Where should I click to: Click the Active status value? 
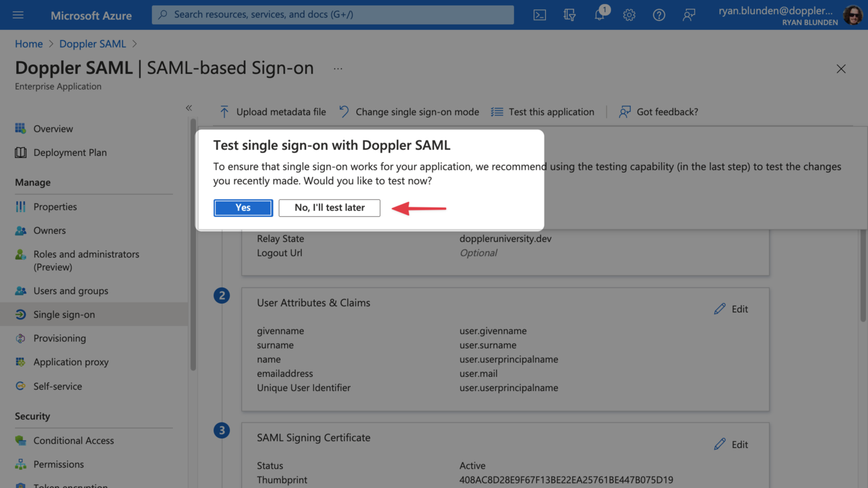pyautogui.click(x=473, y=466)
